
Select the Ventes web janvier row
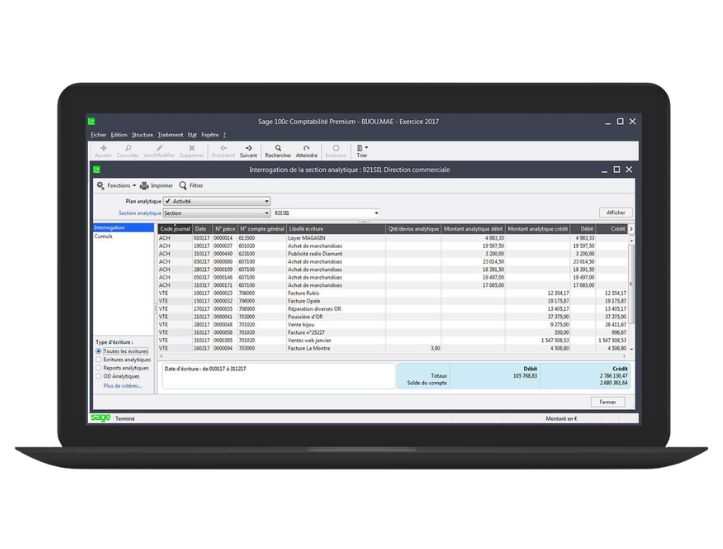coord(393,340)
